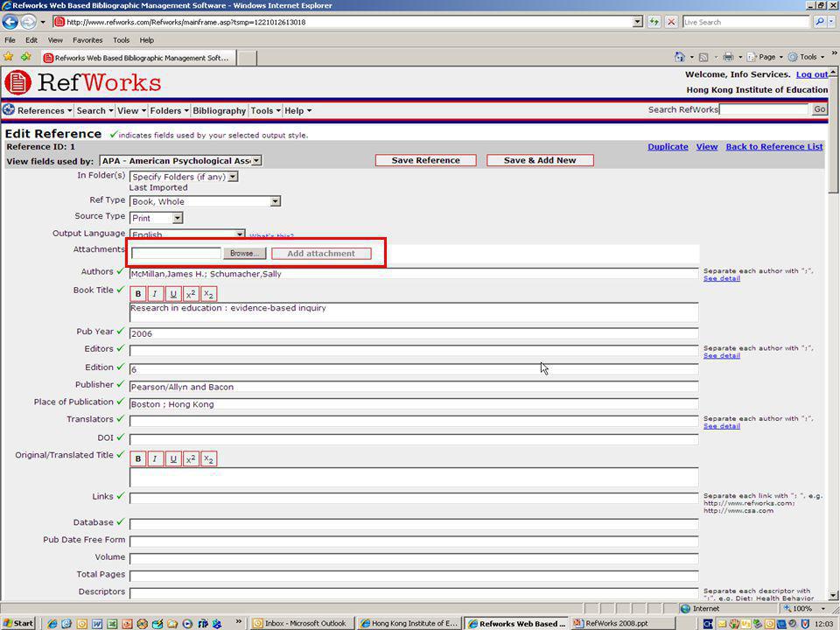Image resolution: width=840 pixels, height=630 pixels.
Task: Apply Superscript in Original/Translated Title toolbar
Action: pyautogui.click(x=191, y=459)
